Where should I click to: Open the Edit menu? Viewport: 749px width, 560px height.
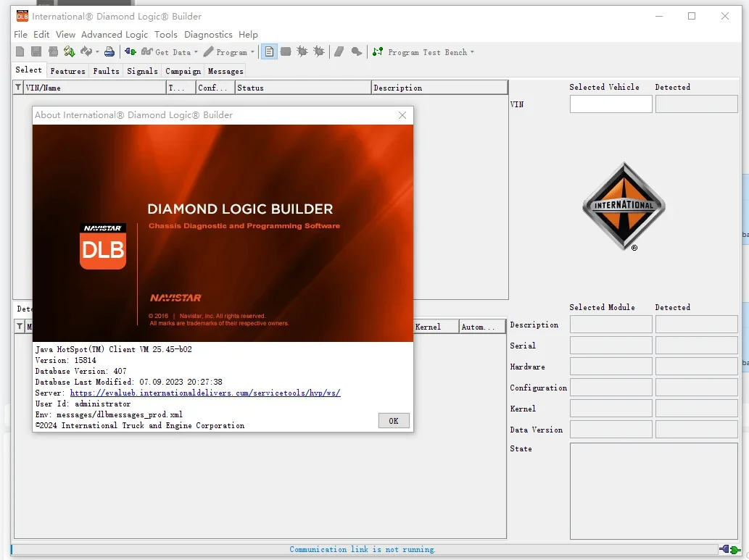pos(41,34)
